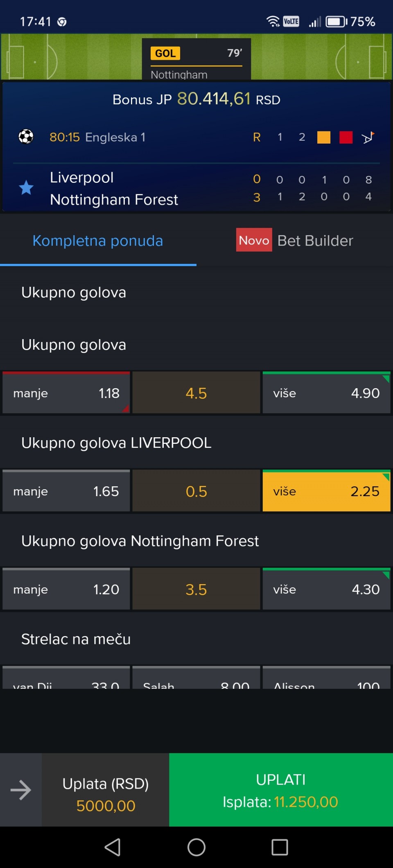
Task: Collapse the first Ukupno golova section
Action: coord(74,293)
